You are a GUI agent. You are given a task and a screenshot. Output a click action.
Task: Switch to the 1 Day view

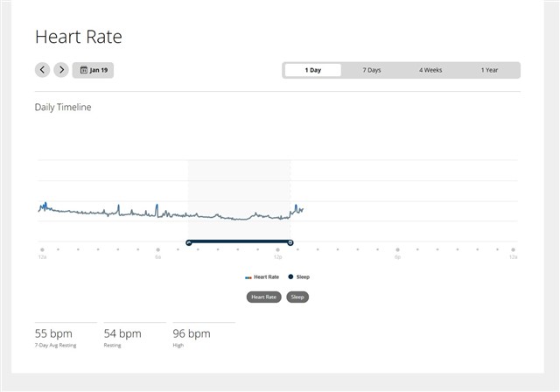coord(312,70)
